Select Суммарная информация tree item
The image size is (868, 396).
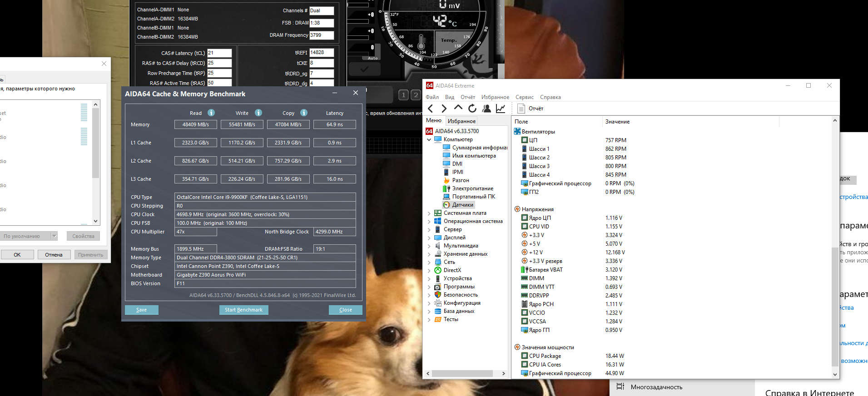tap(475, 148)
